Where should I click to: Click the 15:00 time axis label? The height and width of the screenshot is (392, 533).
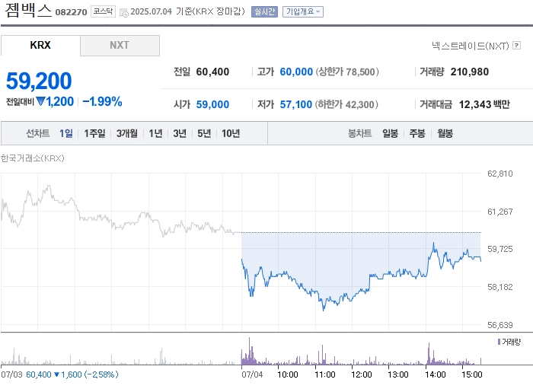[x=472, y=374]
